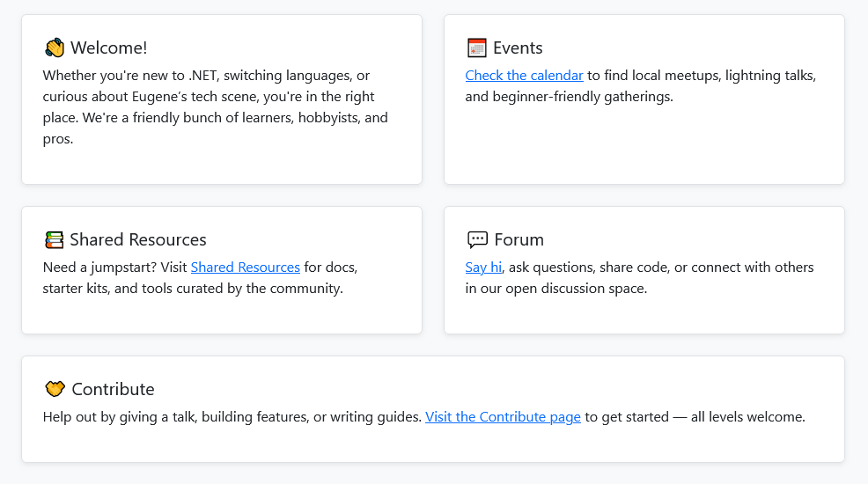Click the Welcome card paragraph text
Image resolution: width=868 pixels, height=484 pixels.
pos(216,106)
